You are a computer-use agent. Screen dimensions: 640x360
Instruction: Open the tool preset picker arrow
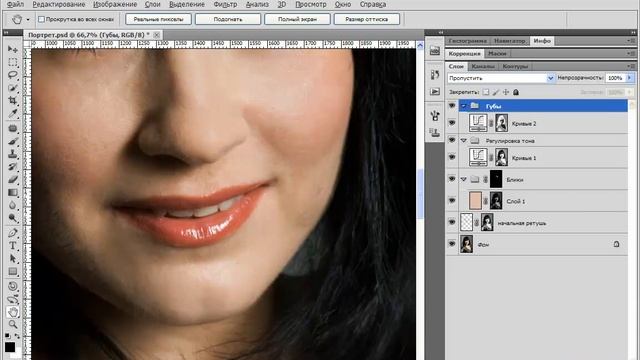[28, 20]
